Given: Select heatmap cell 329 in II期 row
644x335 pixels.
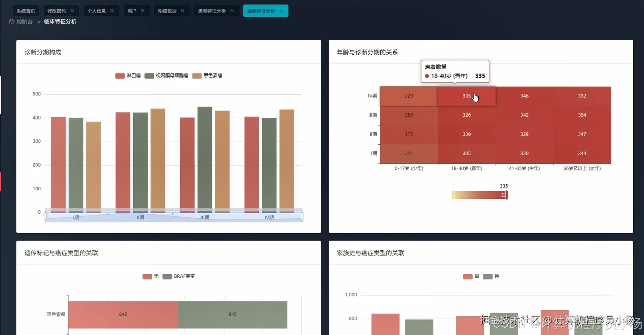Looking at the screenshot, I should tap(524, 134).
